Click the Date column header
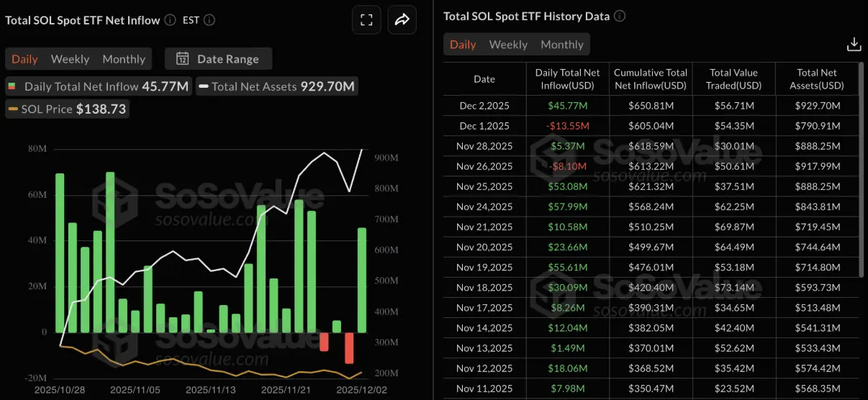Image resolution: width=868 pixels, height=400 pixels. tap(484, 78)
